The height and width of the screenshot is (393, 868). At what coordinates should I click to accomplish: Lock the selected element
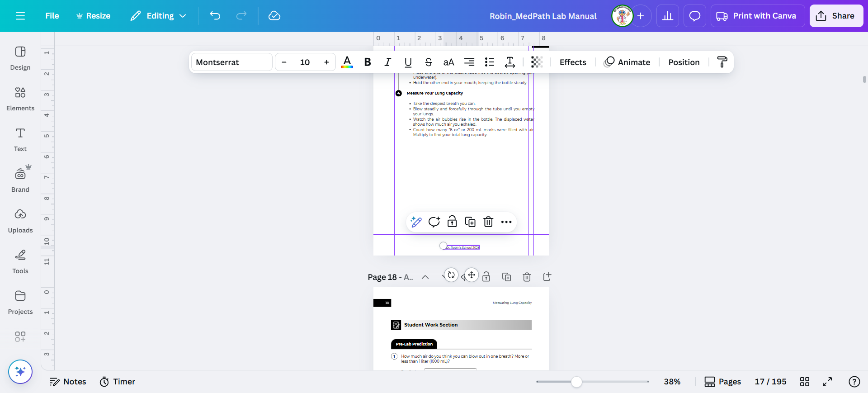tap(452, 222)
